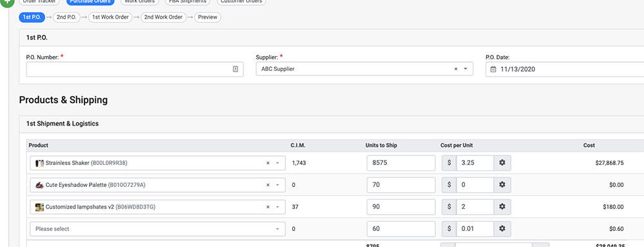644x247 pixels.
Task: Click the Cost per Unit field with 3.25
Action: coord(475,163)
